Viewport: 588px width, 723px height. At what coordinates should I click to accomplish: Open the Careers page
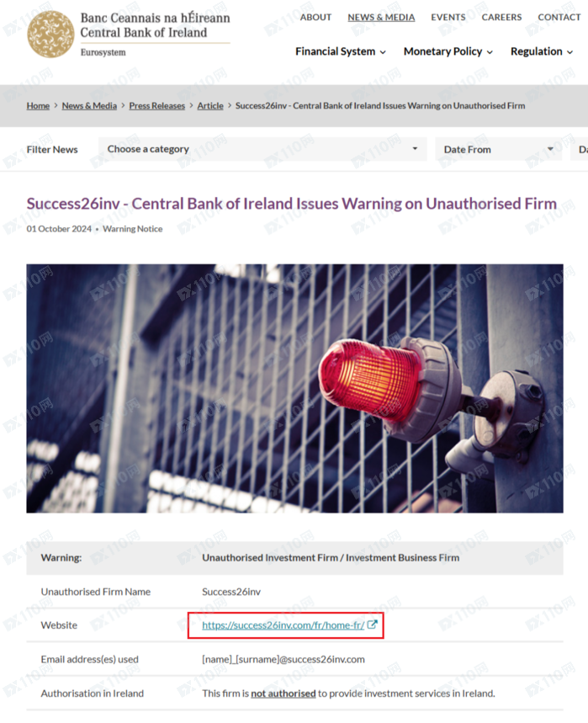click(501, 17)
